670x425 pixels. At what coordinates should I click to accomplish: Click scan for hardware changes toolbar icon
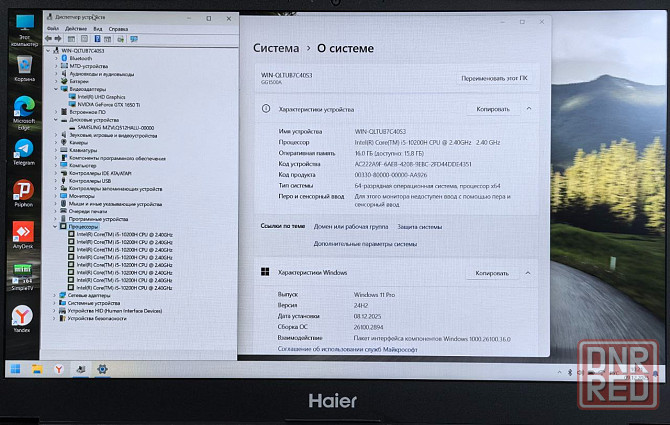pyautogui.click(x=134, y=39)
